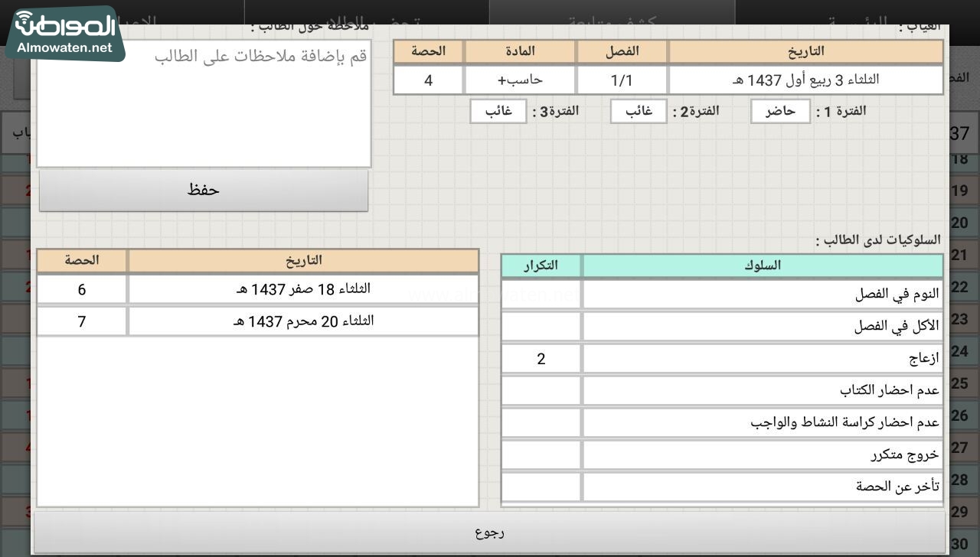The width and height of the screenshot is (980, 557).
Task: Click the السلوك column header
Action: point(762,265)
